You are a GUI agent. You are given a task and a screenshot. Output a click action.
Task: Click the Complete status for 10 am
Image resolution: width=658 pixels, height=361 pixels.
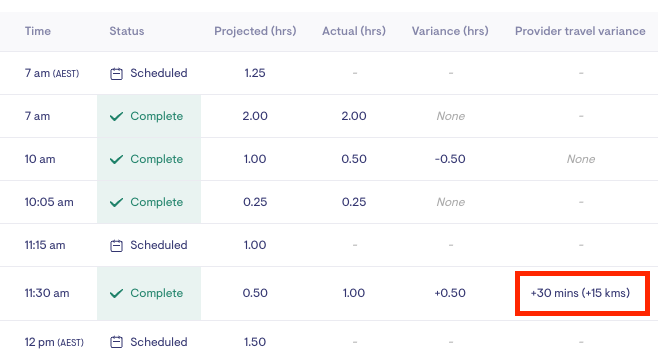point(157,159)
